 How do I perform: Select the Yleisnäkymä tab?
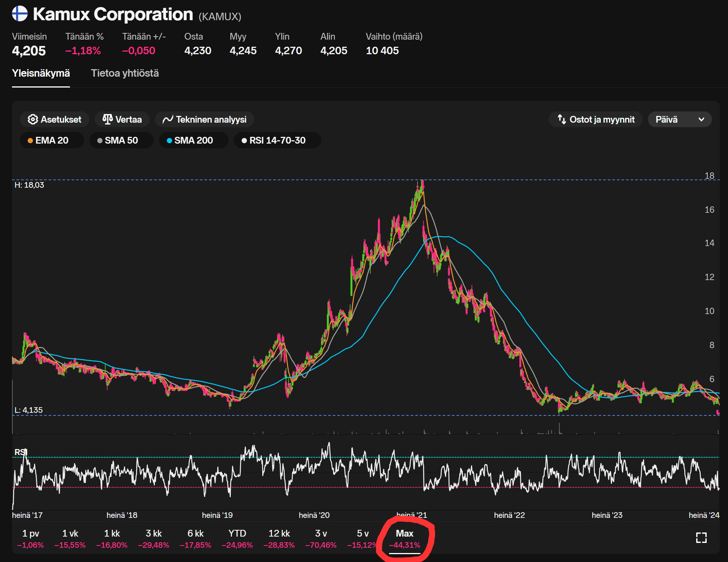(x=41, y=73)
